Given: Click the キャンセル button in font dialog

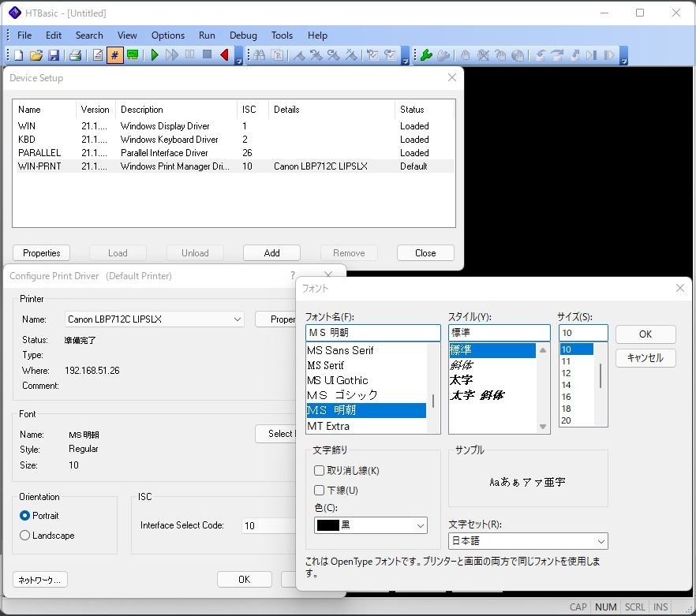Looking at the screenshot, I should (645, 357).
